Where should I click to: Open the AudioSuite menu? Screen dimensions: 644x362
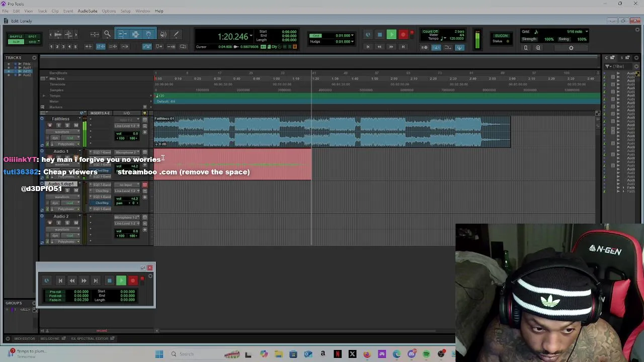coord(88,11)
